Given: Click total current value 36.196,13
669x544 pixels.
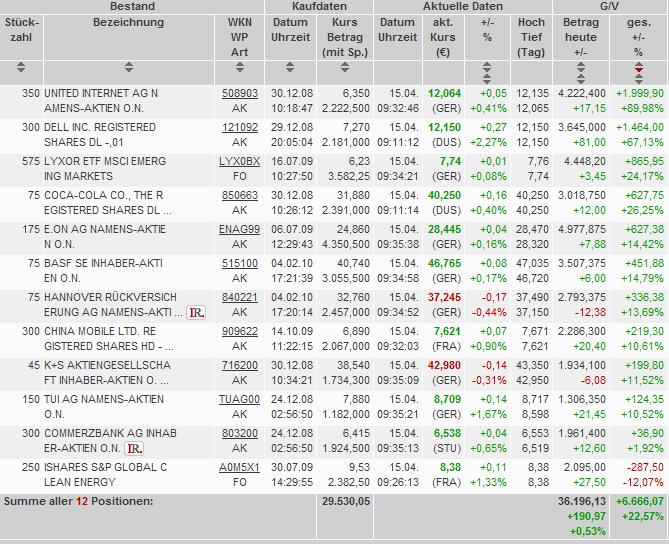Looking at the screenshot, I should point(582,501).
